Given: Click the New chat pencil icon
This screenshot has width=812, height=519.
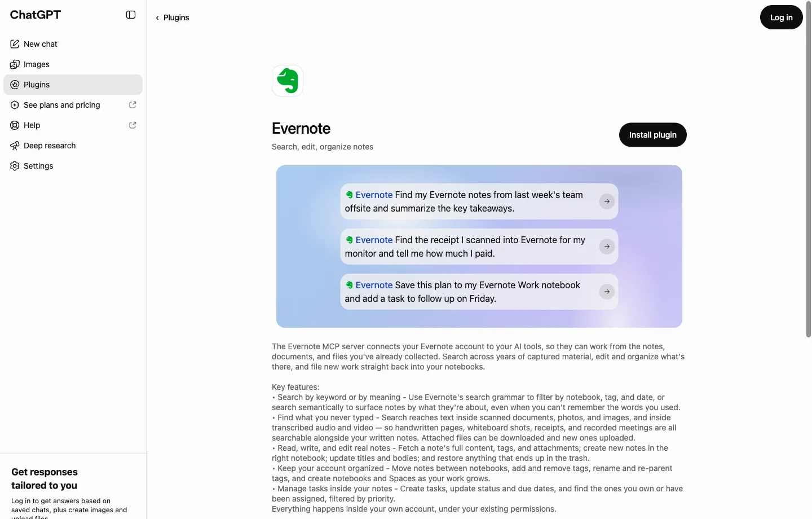Looking at the screenshot, I should [15, 44].
